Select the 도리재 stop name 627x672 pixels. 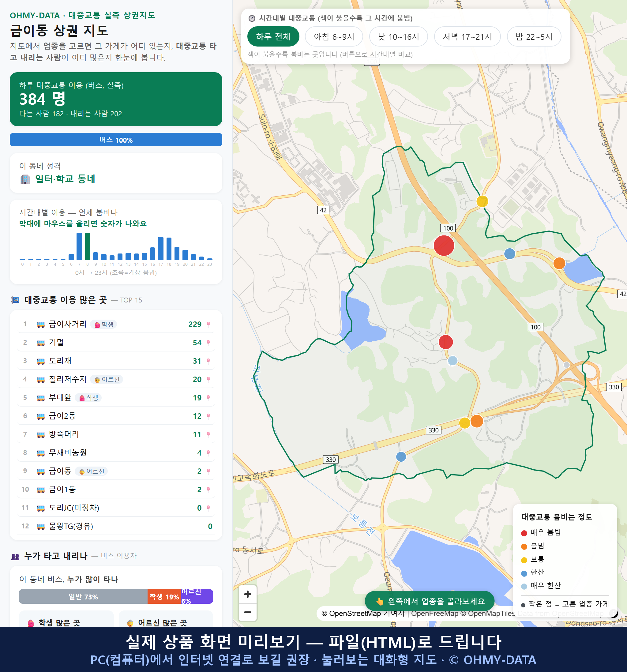[60, 361]
